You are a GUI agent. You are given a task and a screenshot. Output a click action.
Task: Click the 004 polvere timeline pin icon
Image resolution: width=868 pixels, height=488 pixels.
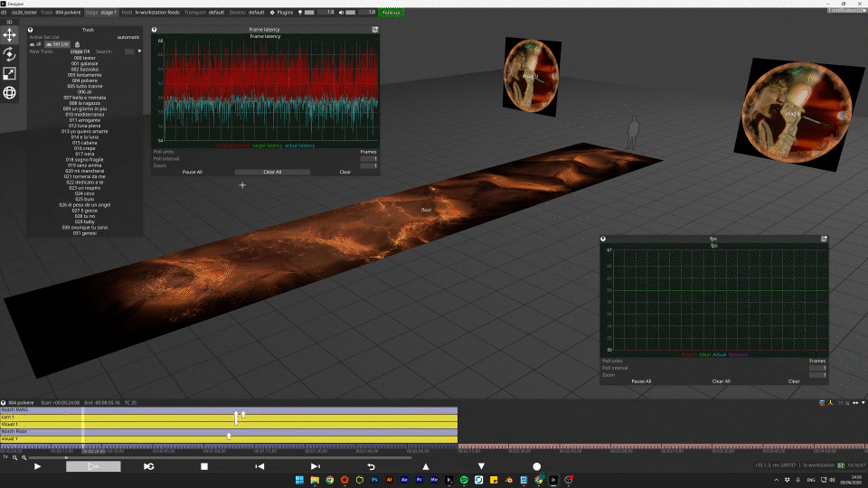click(x=4, y=403)
